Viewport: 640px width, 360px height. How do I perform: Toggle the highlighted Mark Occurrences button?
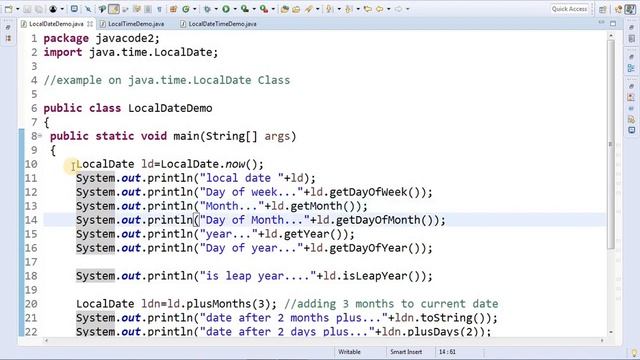coord(114,9)
